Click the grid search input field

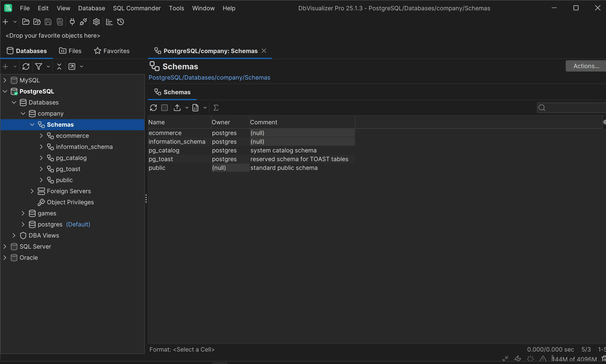pos(574,108)
